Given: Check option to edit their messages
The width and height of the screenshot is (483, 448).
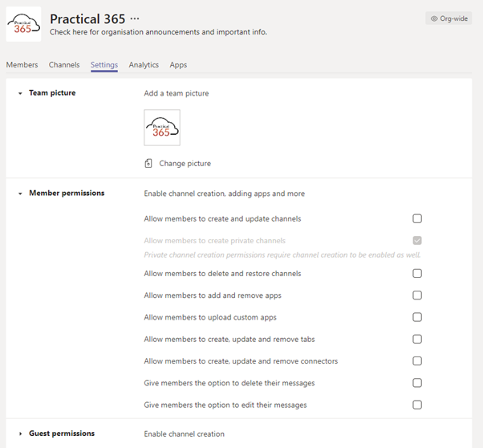Looking at the screenshot, I should (x=417, y=405).
